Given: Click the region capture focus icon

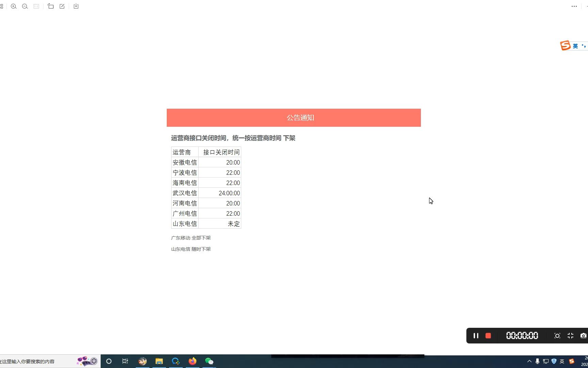Looking at the screenshot, I should click(557, 336).
